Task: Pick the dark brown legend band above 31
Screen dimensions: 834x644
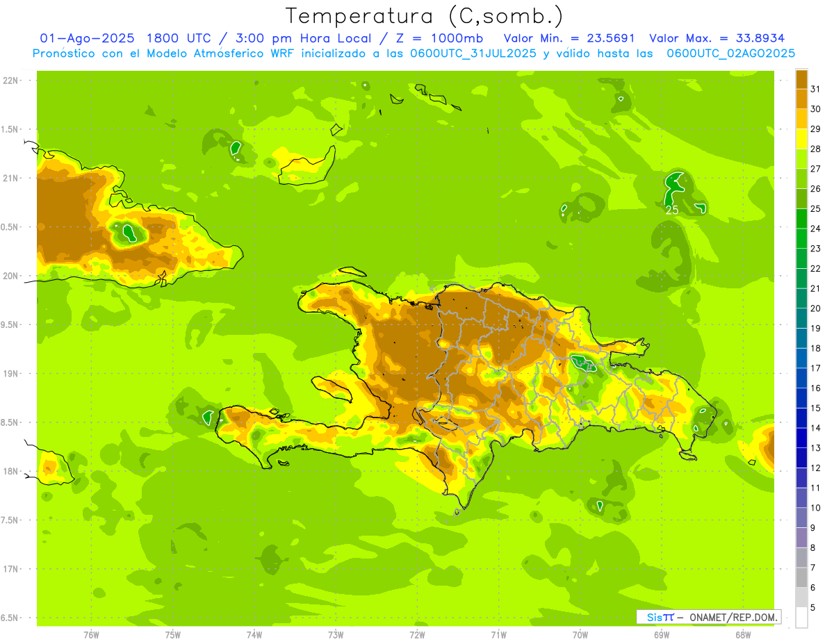Action: 801,79
